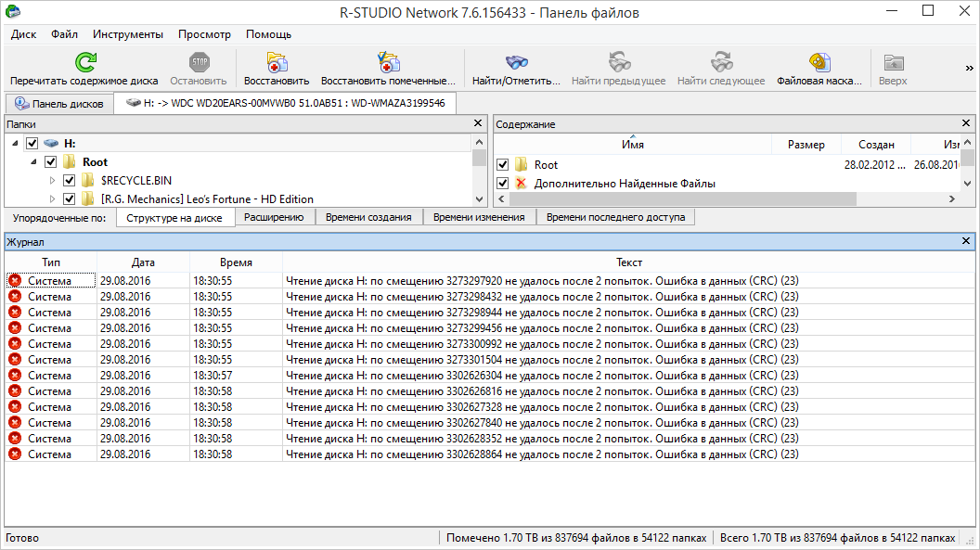This screenshot has height=550, width=980.
Task: Click the Вверх folder-up icon
Action: click(893, 62)
